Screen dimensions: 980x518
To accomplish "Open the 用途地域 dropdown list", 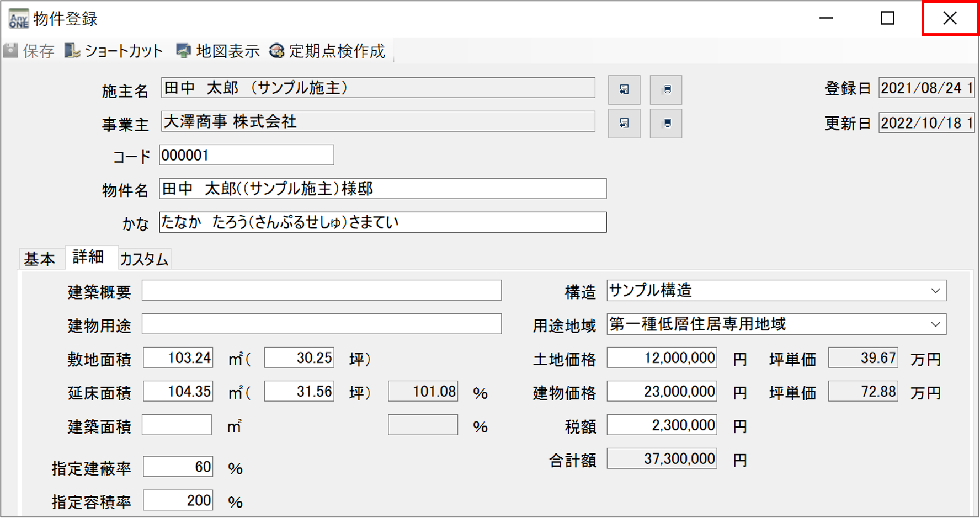I will click(x=935, y=324).
